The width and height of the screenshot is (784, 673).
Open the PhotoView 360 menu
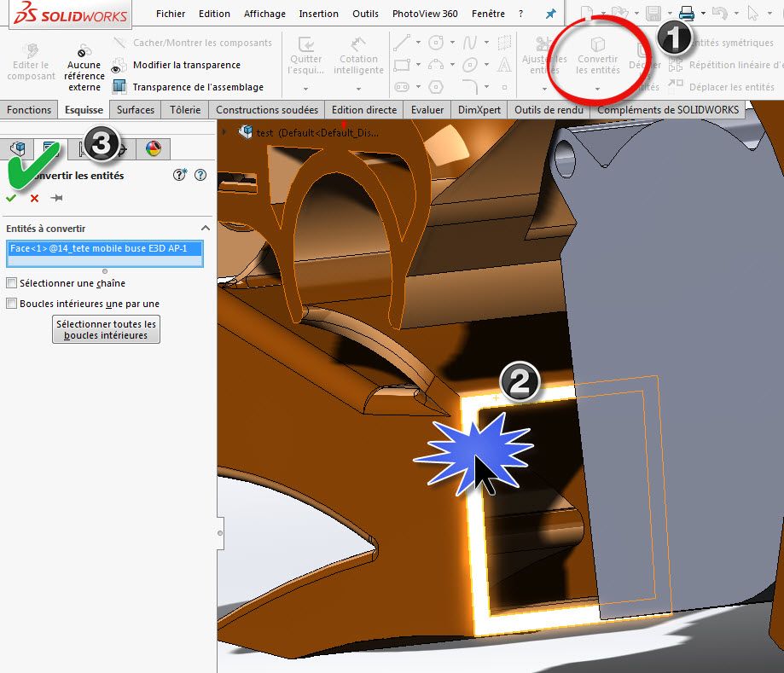point(425,14)
